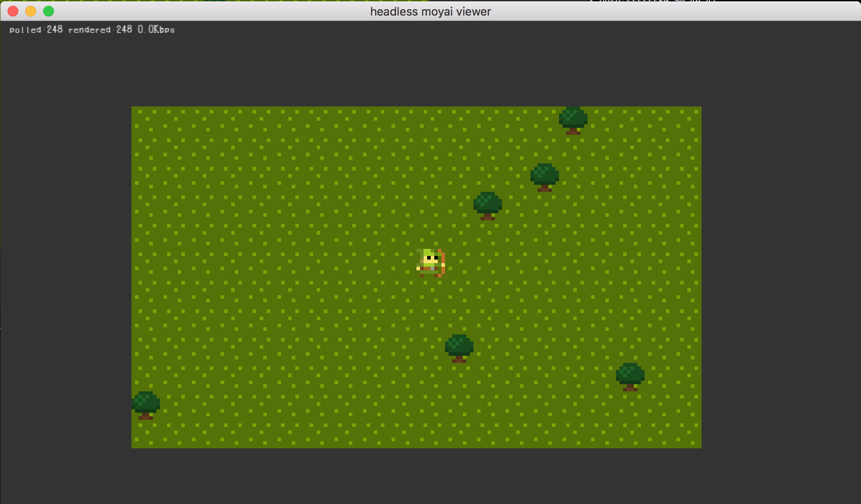Click the tree nearest the bottom-right corner
Image resolution: width=861 pixels, height=504 pixels.
click(630, 376)
